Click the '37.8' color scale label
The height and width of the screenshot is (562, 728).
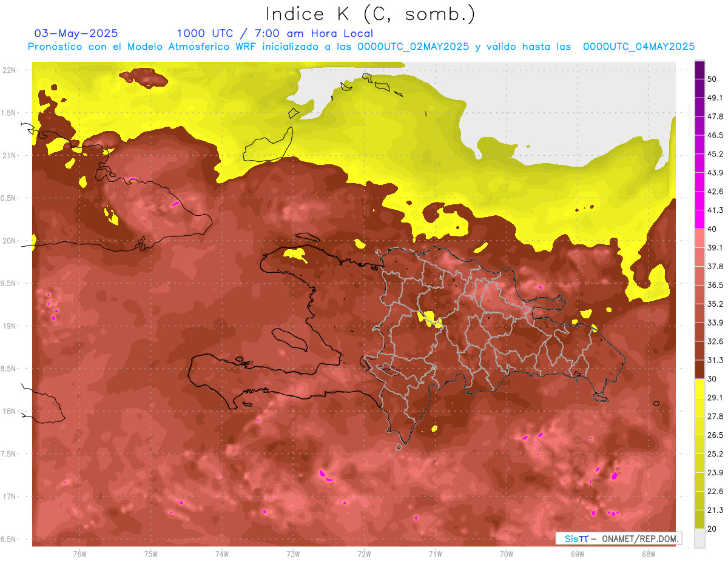(x=715, y=266)
